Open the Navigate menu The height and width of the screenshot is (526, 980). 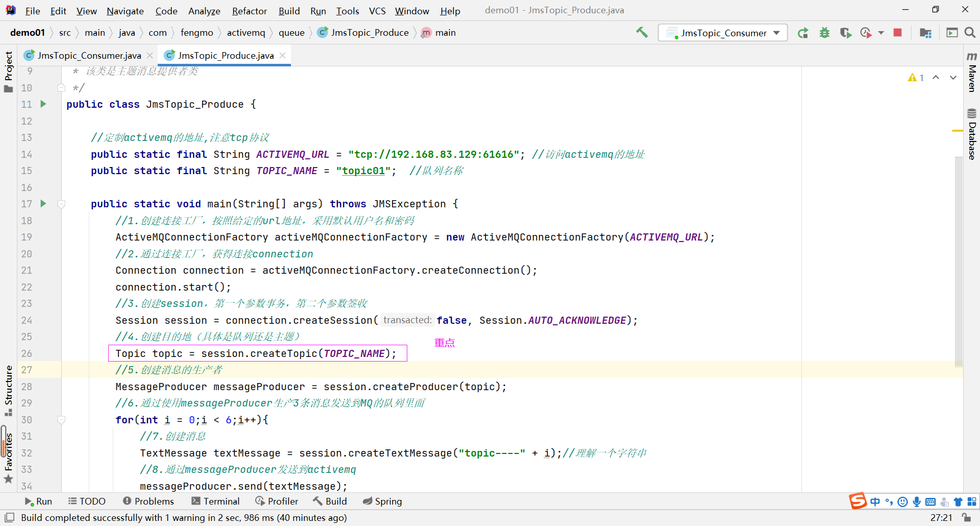click(125, 11)
